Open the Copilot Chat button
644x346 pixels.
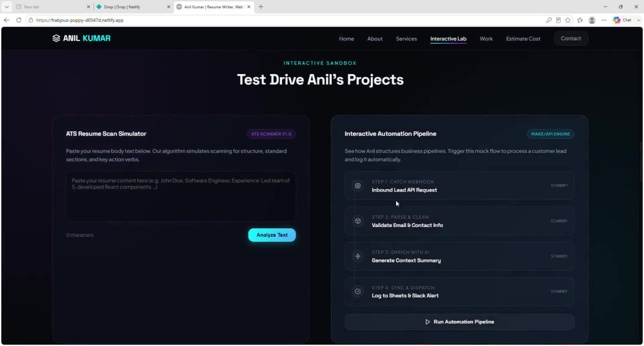pos(623,20)
